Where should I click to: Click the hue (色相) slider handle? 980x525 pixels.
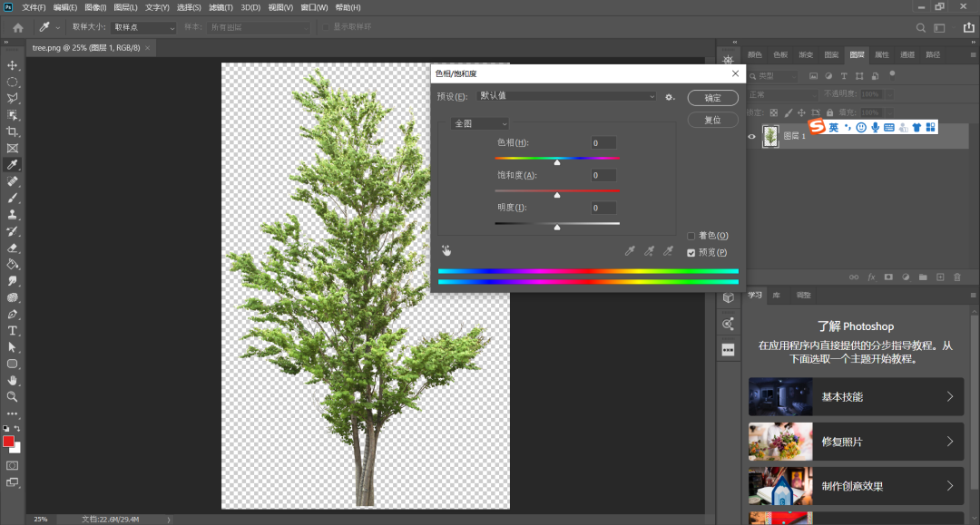(x=557, y=162)
